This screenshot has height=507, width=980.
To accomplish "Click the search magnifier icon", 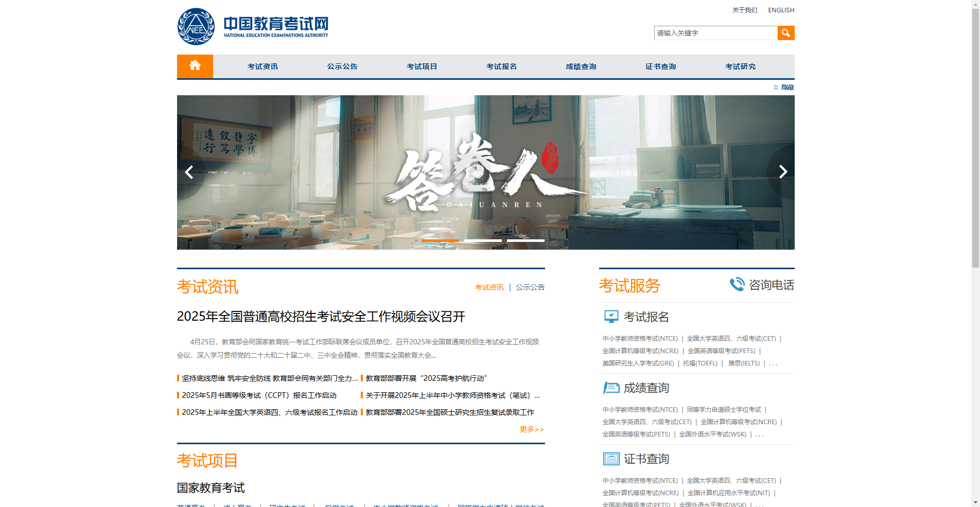I will pyautogui.click(x=785, y=32).
